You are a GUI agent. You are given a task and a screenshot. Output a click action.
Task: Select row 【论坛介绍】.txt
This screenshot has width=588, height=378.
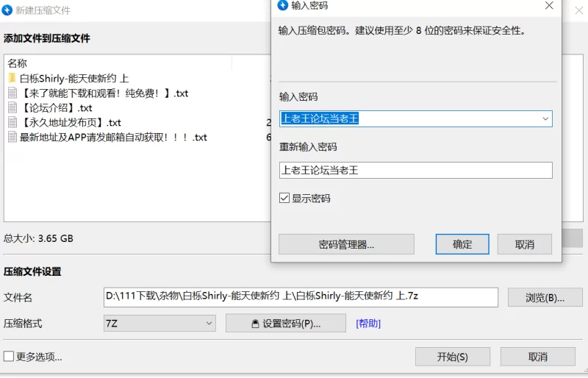(x=137, y=107)
